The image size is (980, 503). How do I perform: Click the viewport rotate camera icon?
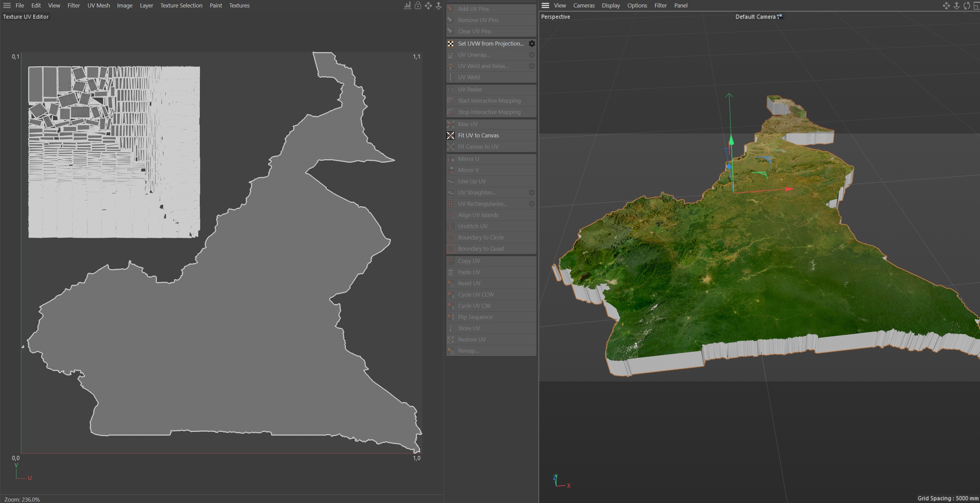click(x=966, y=5)
